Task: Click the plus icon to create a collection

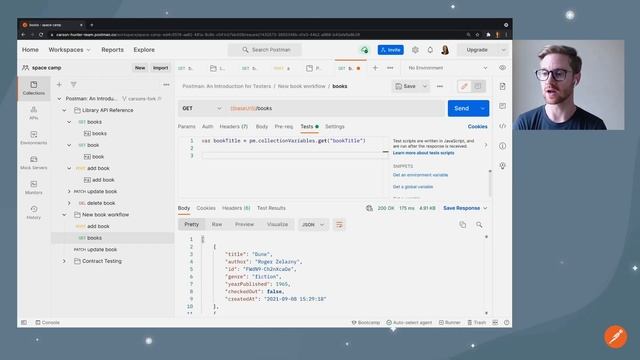Action: pos(59,84)
